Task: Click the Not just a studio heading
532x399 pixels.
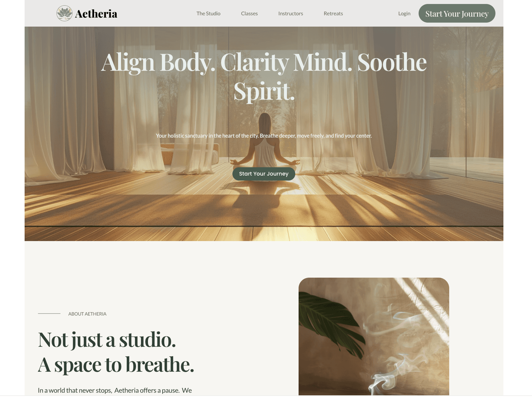Action: (x=107, y=340)
